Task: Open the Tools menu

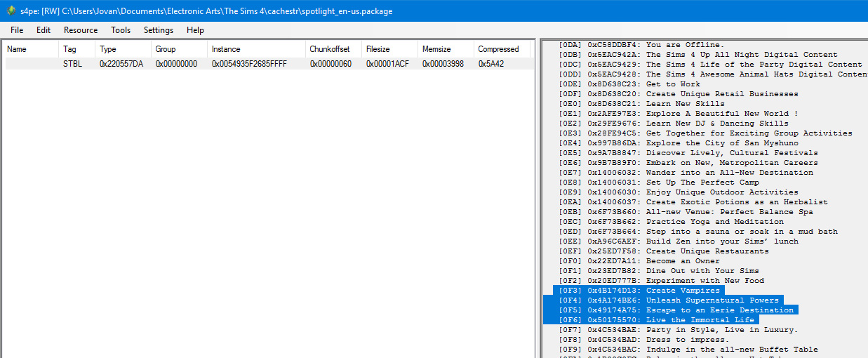Action: (121, 30)
